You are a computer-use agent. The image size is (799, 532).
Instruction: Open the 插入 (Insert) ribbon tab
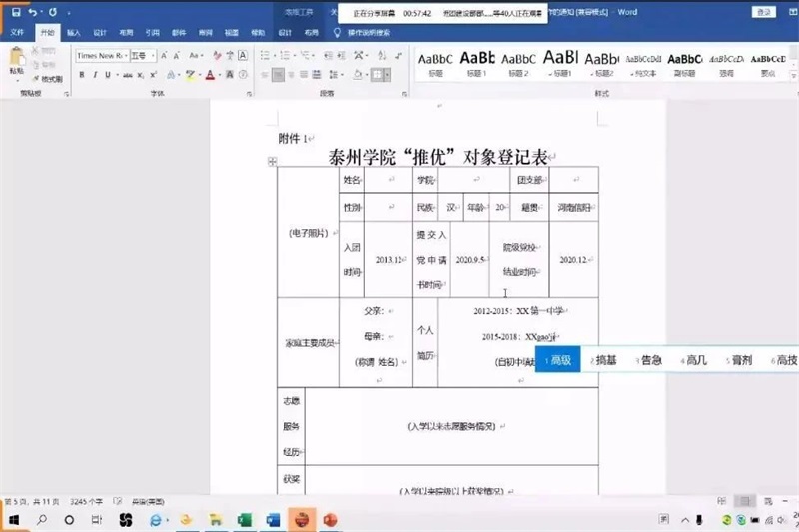click(73, 32)
